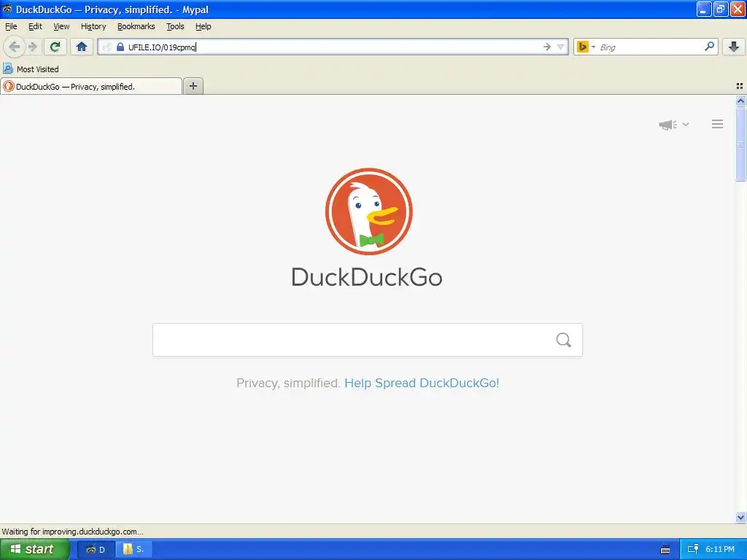Open the Edit menu
The height and width of the screenshot is (560, 747).
pos(35,26)
